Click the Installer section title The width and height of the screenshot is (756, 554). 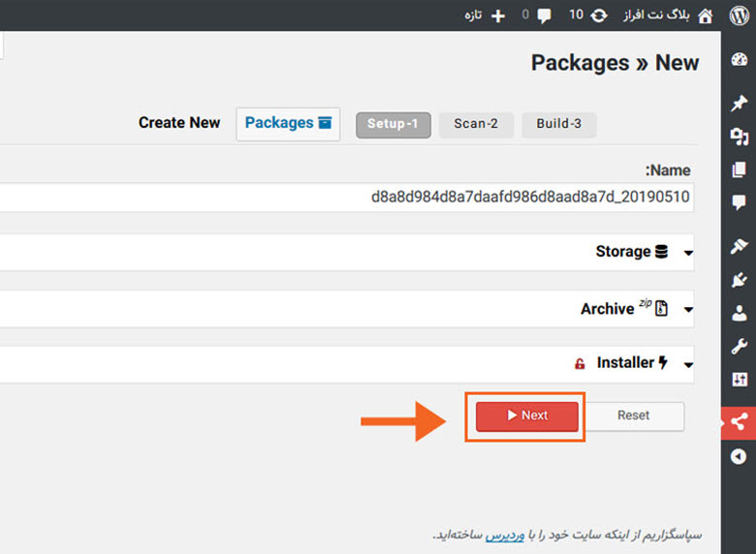click(625, 362)
